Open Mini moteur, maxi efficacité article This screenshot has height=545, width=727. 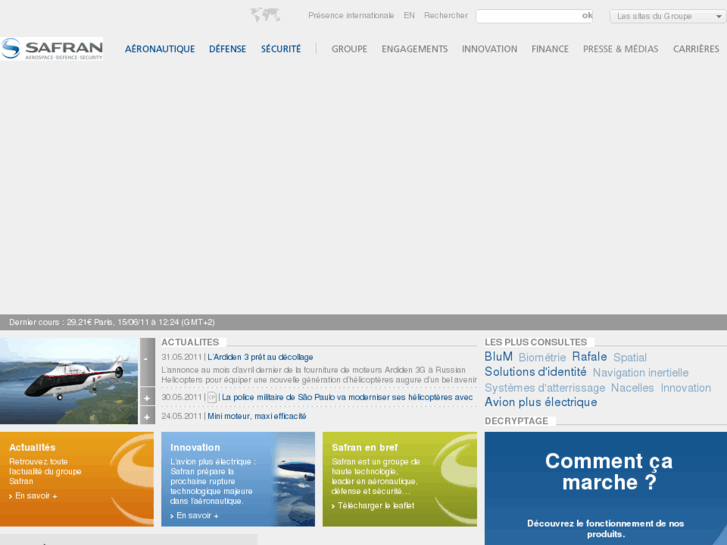(x=257, y=416)
